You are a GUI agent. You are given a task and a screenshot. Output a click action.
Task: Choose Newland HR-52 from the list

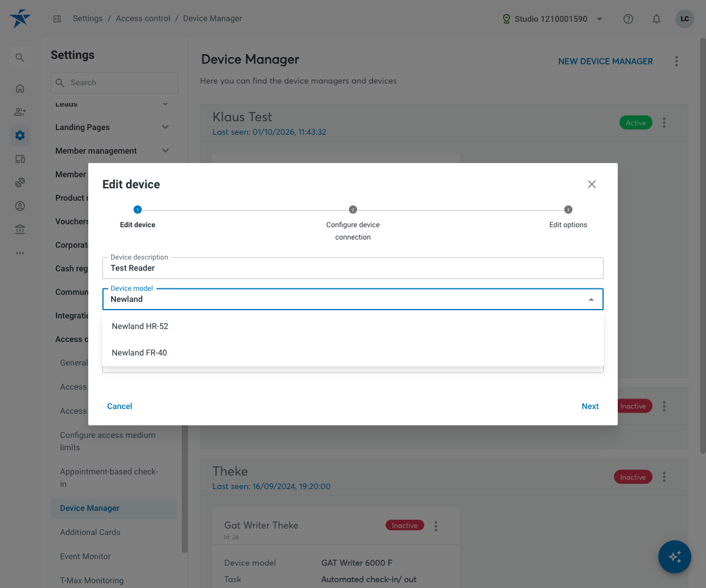[x=353, y=326]
